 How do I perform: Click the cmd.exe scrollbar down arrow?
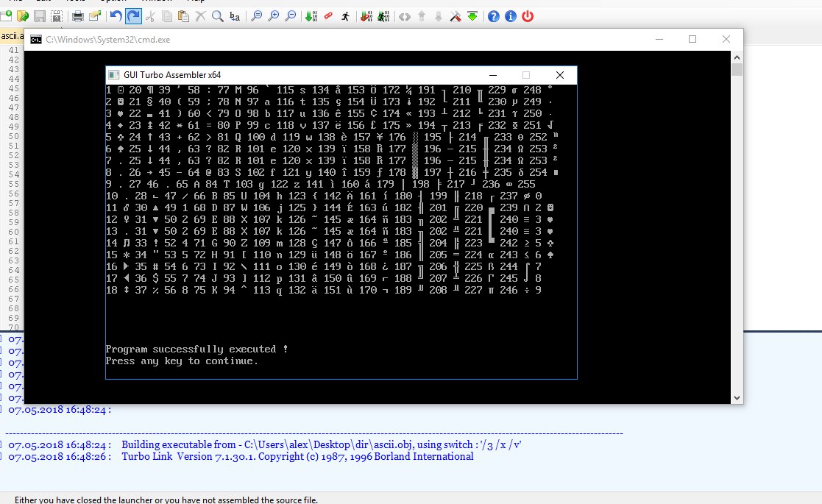pyautogui.click(x=737, y=397)
